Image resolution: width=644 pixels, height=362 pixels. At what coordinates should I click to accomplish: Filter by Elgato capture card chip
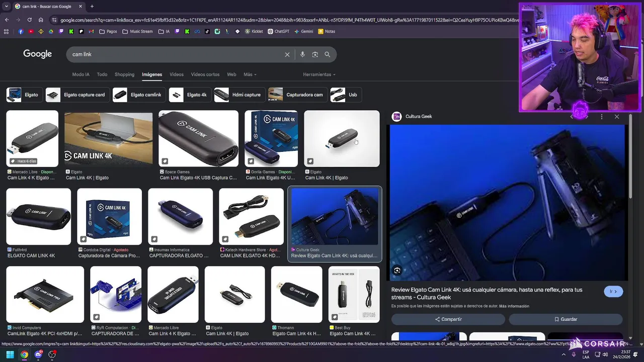[x=76, y=95]
